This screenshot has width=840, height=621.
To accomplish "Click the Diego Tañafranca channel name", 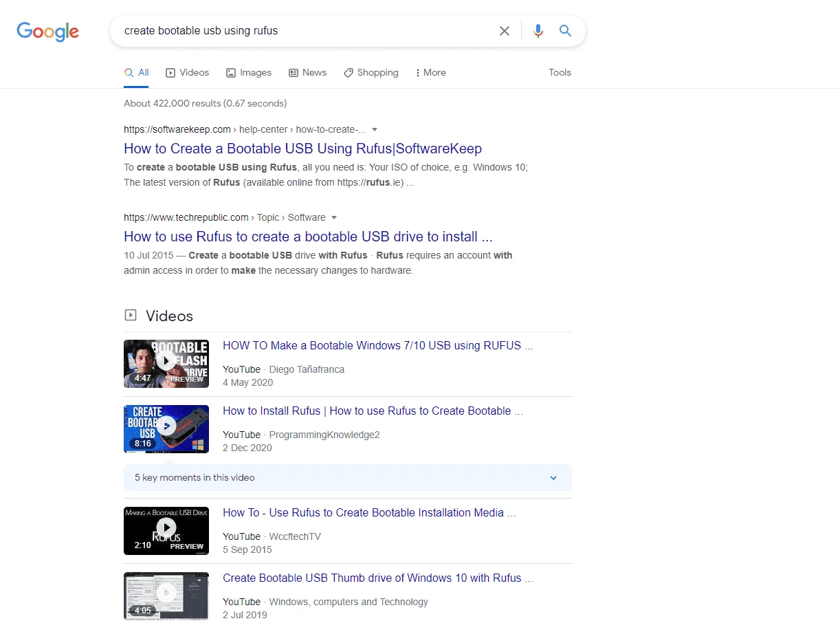I will (307, 369).
